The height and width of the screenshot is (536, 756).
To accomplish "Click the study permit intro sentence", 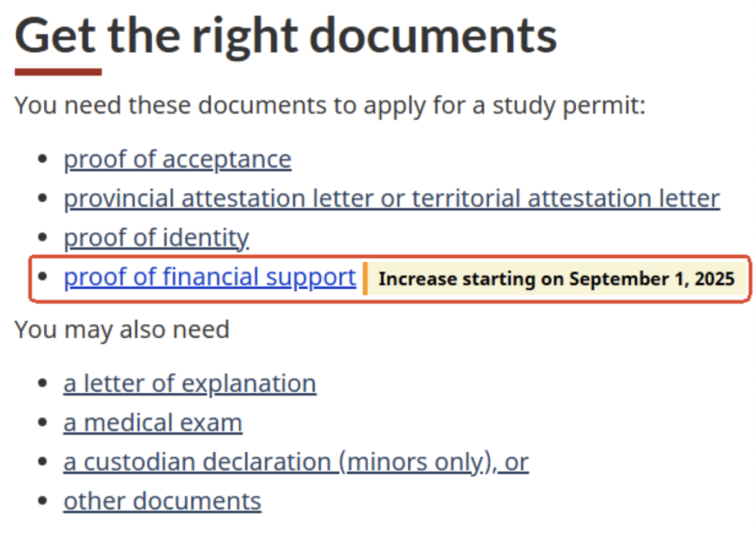I will tap(330, 106).
